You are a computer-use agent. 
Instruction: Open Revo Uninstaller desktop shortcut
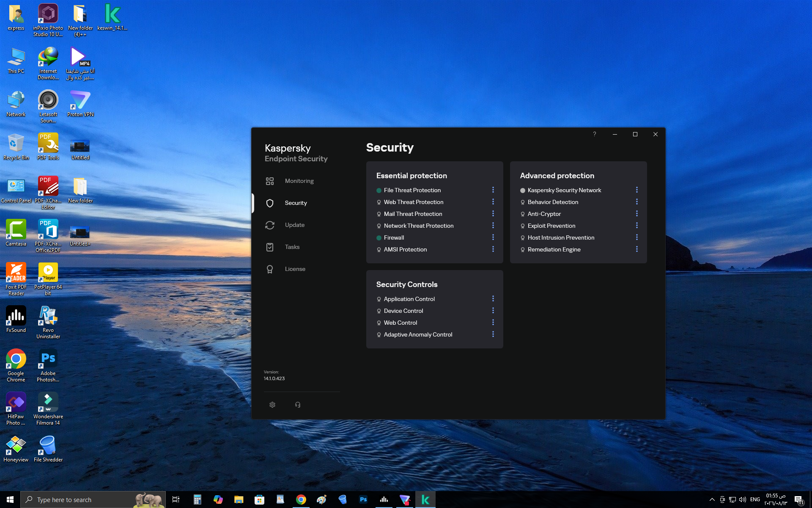click(48, 323)
